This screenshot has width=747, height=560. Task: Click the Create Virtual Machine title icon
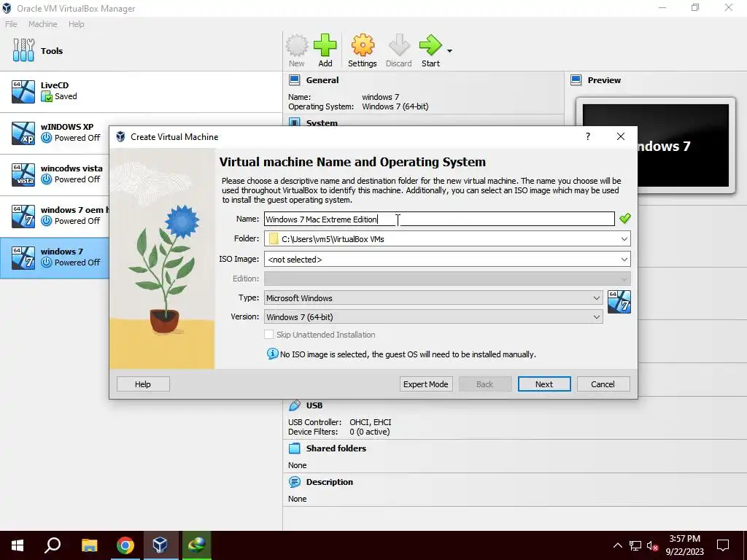pyautogui.click(x=120, y=136)
